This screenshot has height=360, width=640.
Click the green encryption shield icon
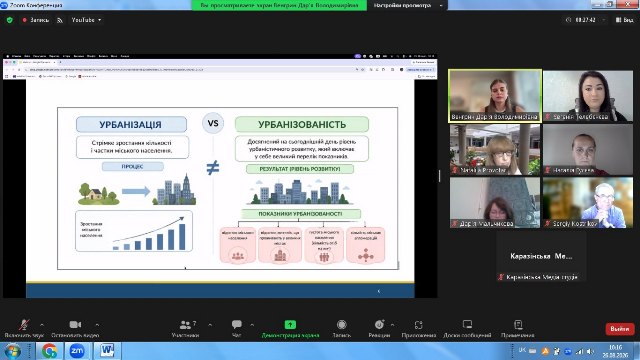point(10,20)
